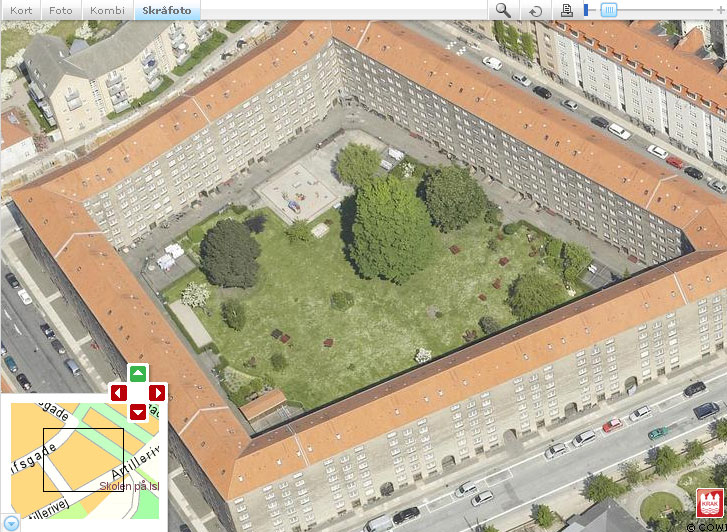Switch to the Foto tab
This screenshot has width=727, height=532.
61,10
